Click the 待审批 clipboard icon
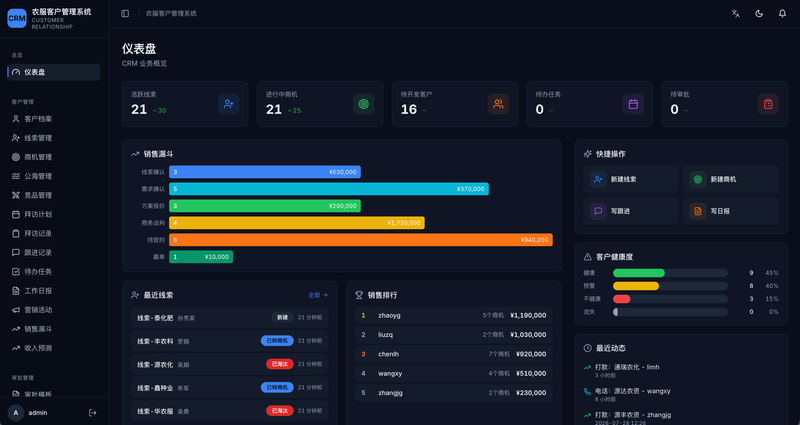 click(768, 104)
